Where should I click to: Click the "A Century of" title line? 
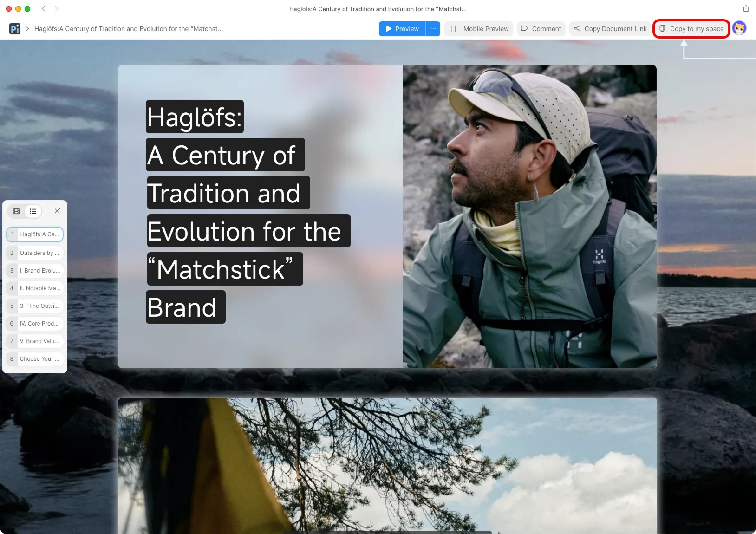tap(225, 155)
